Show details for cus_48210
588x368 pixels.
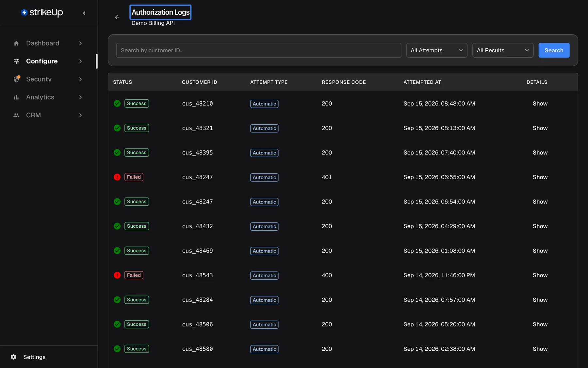[x=540, y=103]
